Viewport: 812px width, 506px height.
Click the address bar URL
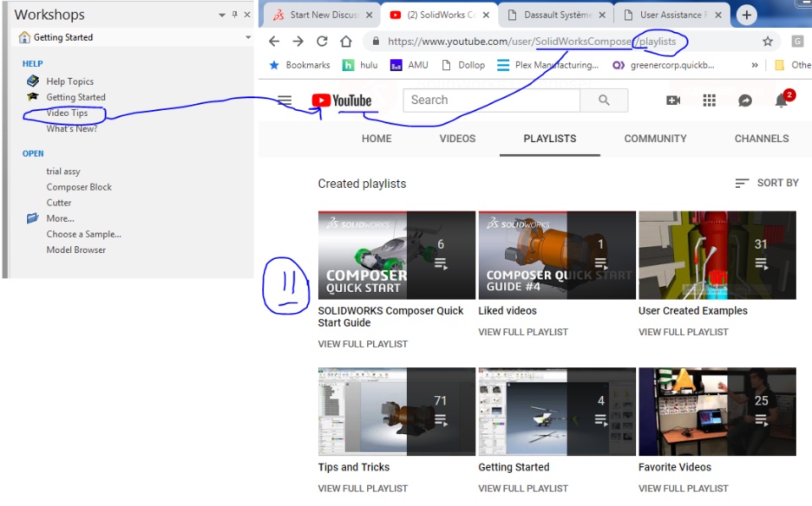click(x=531, y=41)
